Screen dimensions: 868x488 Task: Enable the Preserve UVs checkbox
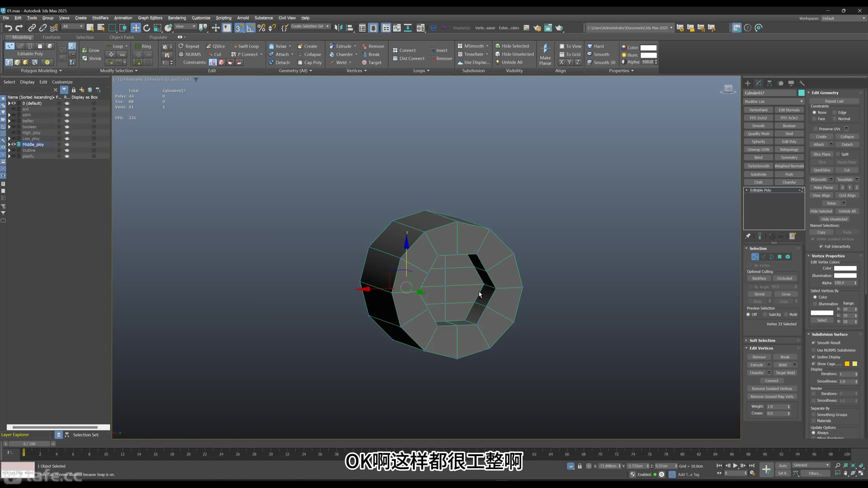pos(815,129)
